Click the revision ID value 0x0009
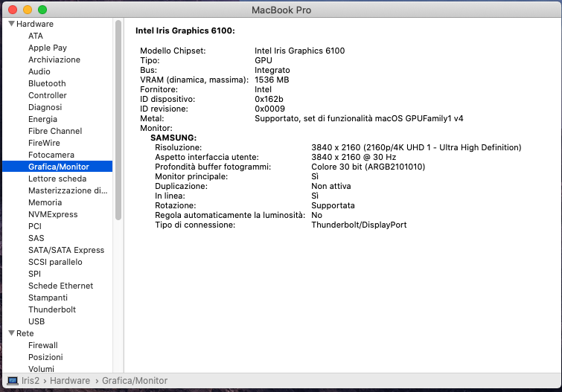 pyautogui.click(x=270, y=109)
